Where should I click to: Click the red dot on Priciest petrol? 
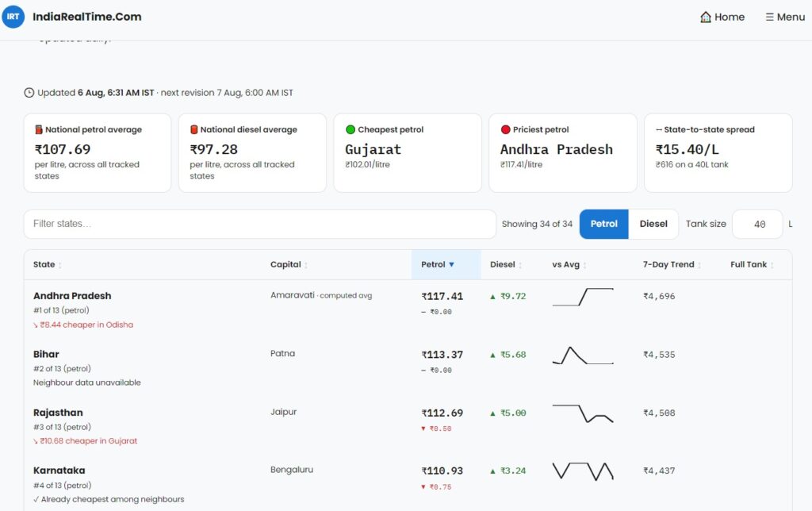click(505, 129)
